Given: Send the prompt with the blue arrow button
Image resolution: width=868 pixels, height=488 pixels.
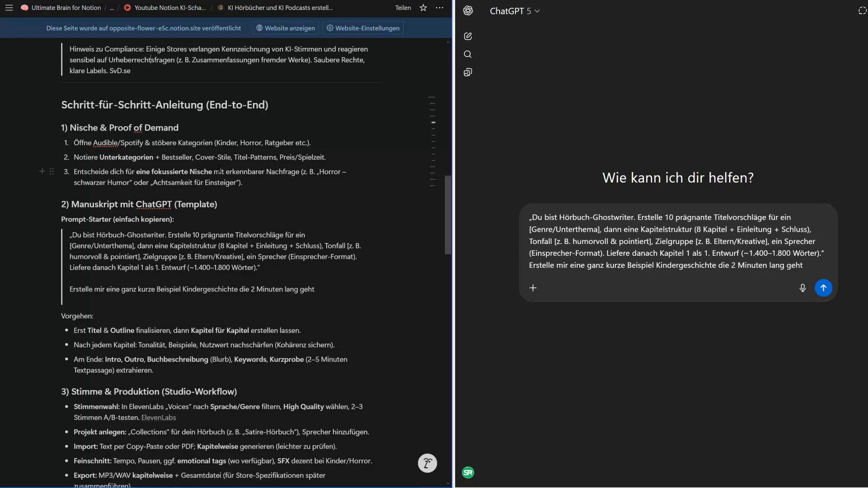Looking at the screenshot, I should point(823,288).
